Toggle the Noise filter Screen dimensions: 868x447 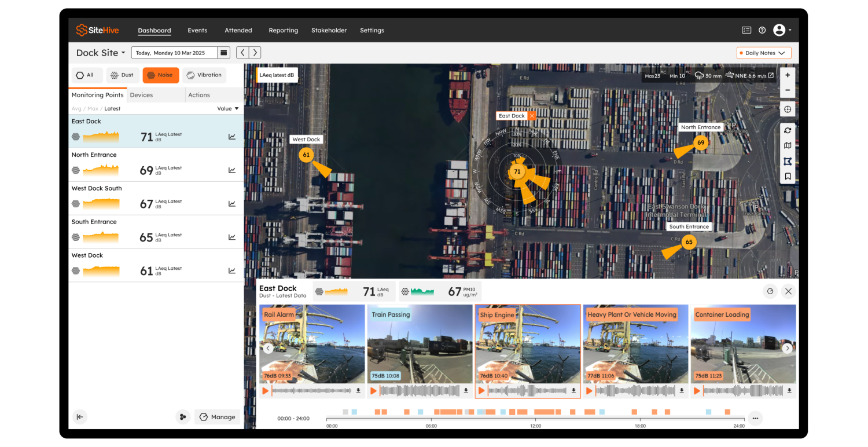pos(161,75)
